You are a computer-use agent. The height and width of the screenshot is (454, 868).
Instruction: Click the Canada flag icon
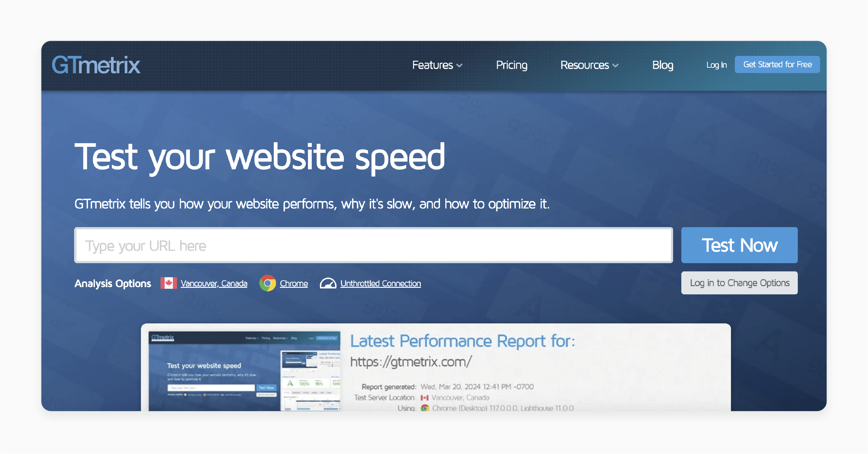[169, 283]
